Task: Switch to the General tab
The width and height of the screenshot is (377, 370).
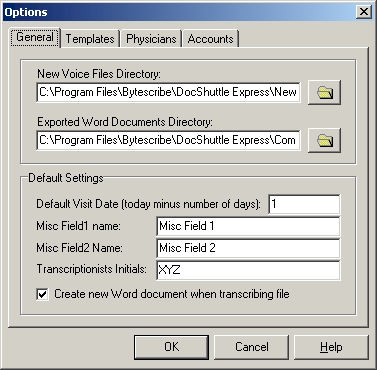Action: click(x=35, y=37)
